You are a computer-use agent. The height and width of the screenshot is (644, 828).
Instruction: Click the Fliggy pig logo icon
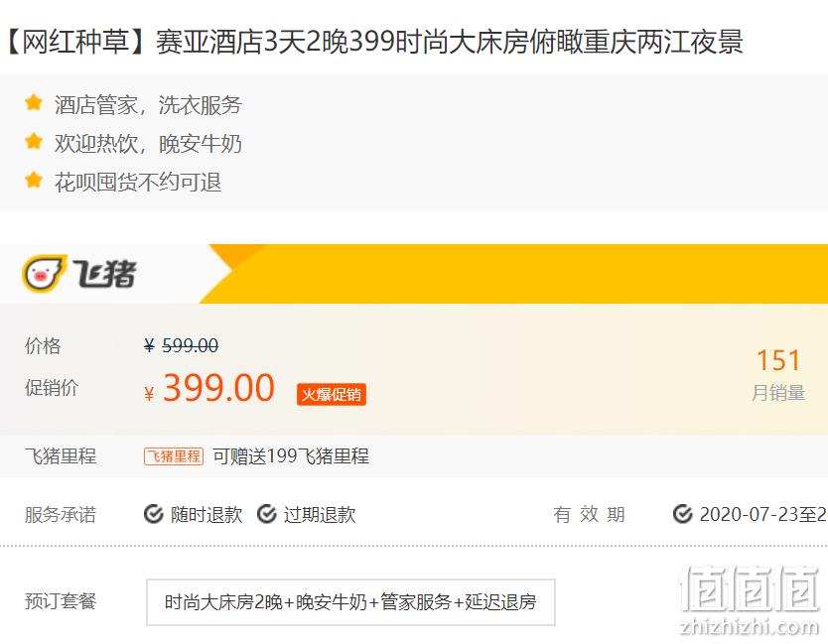click(x=45, y=273)
